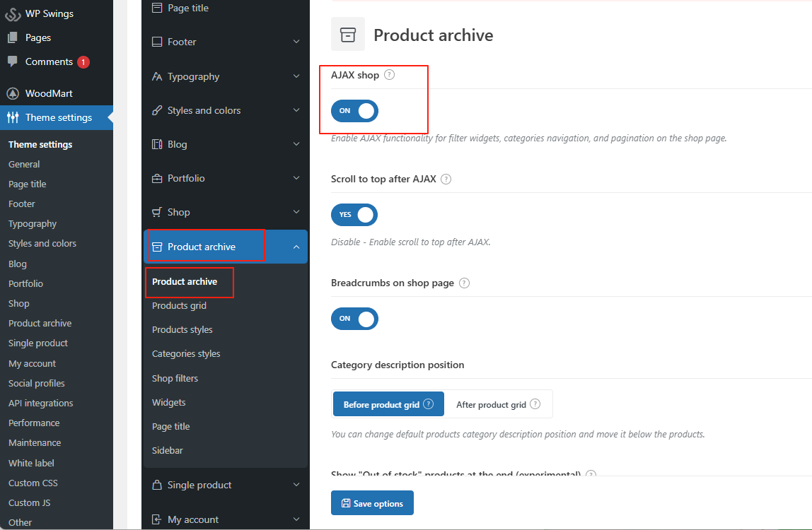Image resolution: width=812 pixels, height=530 pixels.
Task: Click the Shop cart icon in panel
Action: [157, 212]
